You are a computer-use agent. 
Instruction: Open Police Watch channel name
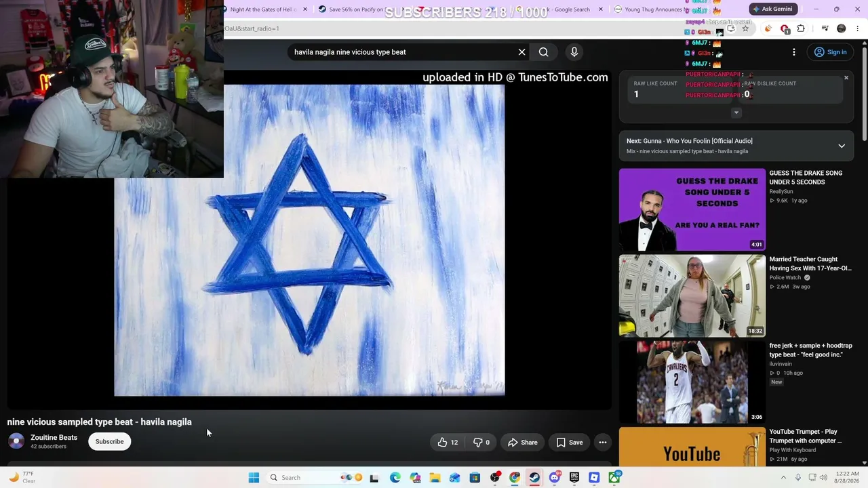[x=785, y=278]
